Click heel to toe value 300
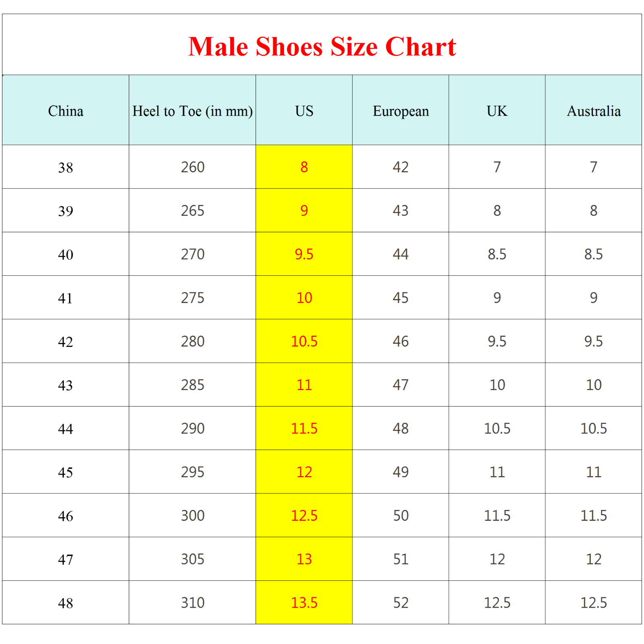The image size is (644, 644). pyautogui.click(x=192, y=516)
